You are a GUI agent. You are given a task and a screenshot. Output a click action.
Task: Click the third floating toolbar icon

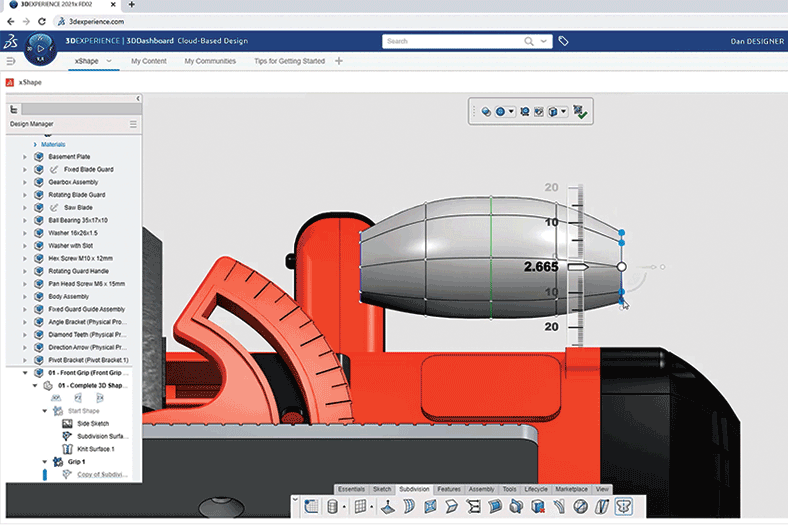click(525, 112)
